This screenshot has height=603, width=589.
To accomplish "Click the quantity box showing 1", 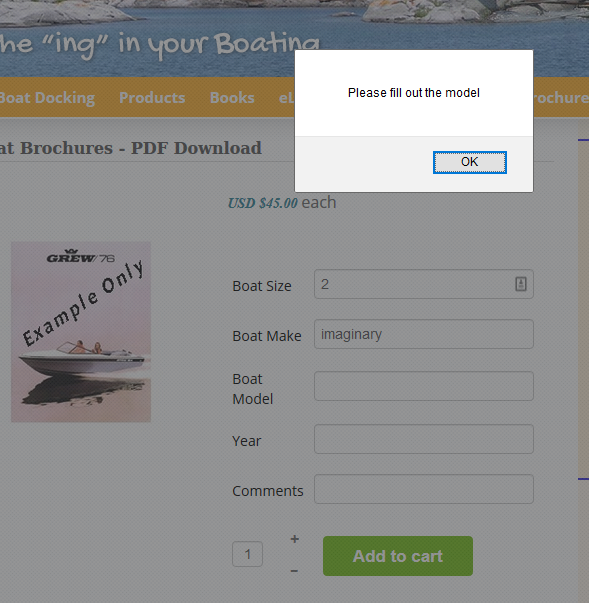I will pos(248,554).
